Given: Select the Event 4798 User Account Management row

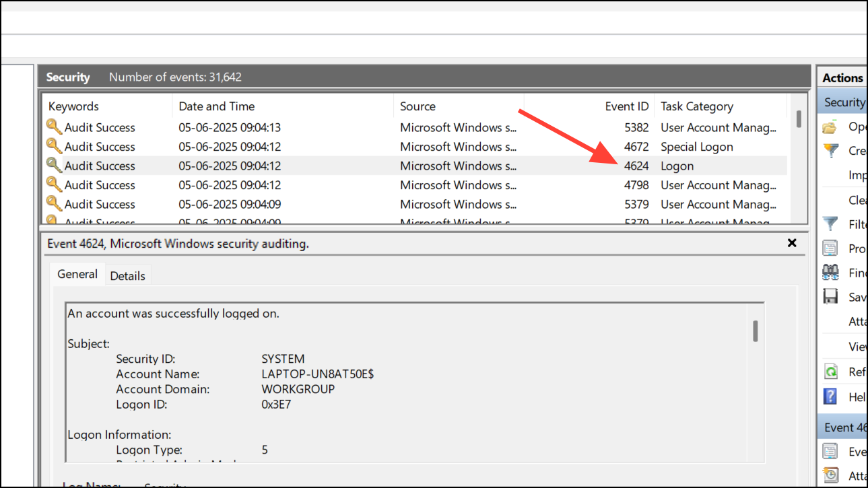Looking at the screenshot, I should (x=415, y=185).
